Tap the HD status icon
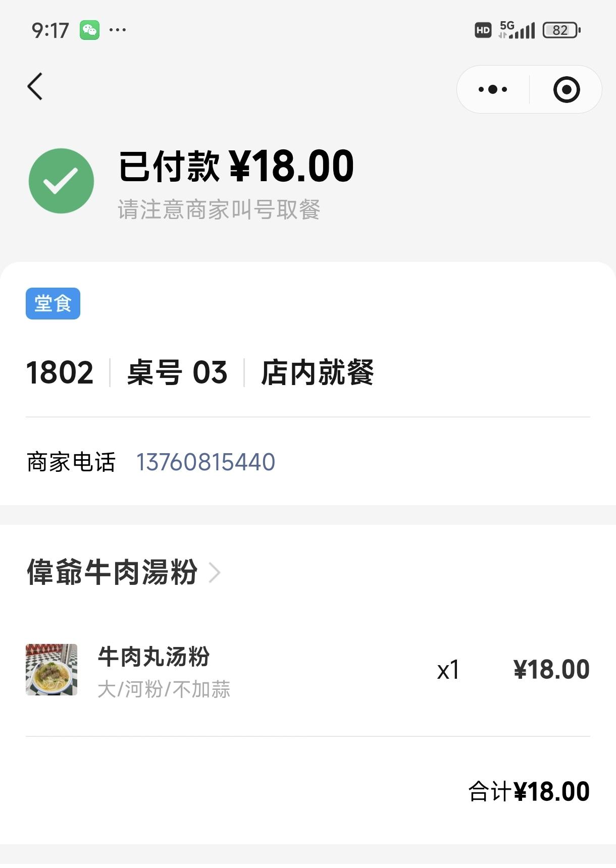The image size is (616, 868). [483, 30]
